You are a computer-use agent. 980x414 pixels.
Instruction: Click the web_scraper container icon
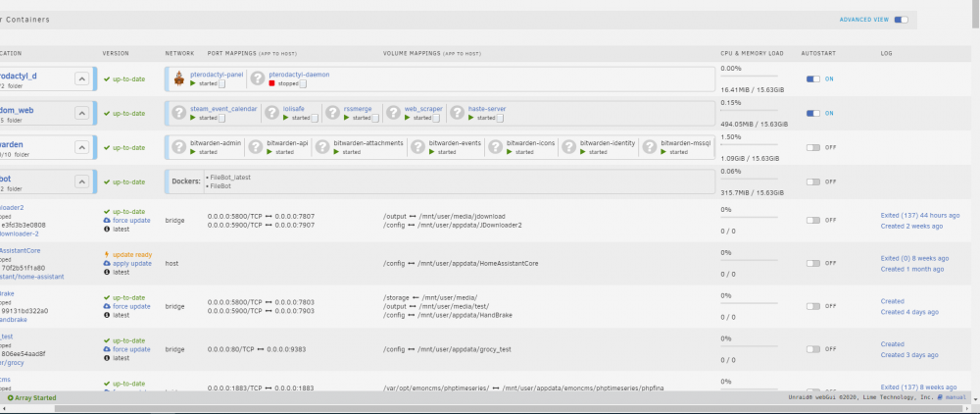point(393,113)
